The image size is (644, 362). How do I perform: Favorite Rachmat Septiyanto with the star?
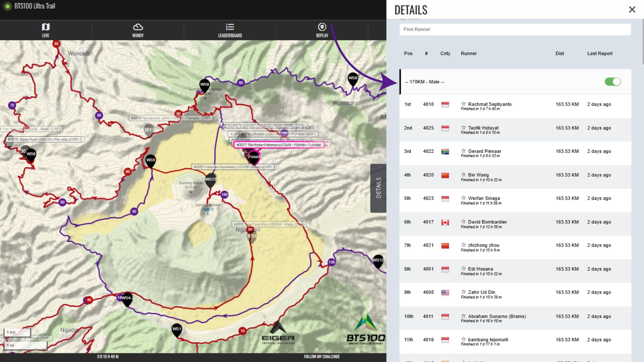[464, 104]
